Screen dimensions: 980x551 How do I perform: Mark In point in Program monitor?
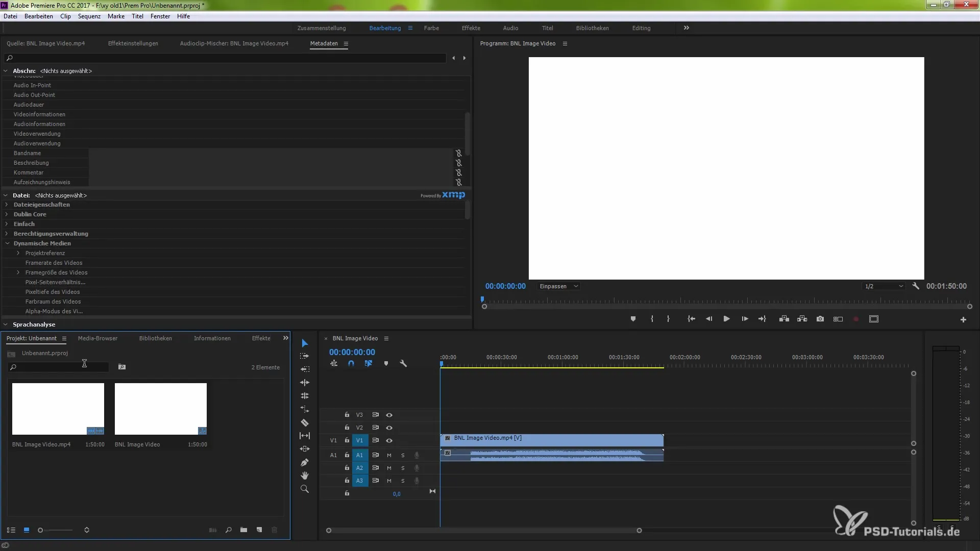[652, 319]
